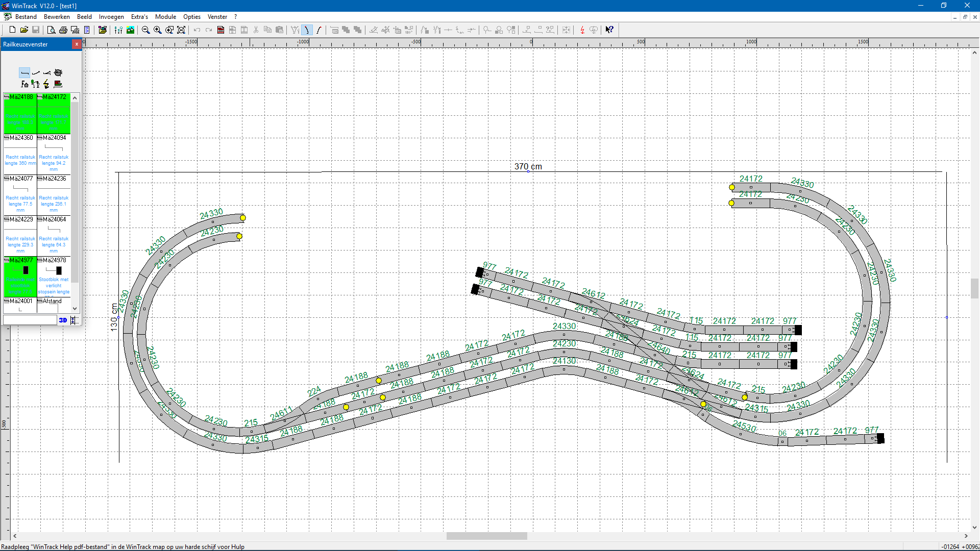Select turntable category in Railkeuzevenster

pos(58,72)
